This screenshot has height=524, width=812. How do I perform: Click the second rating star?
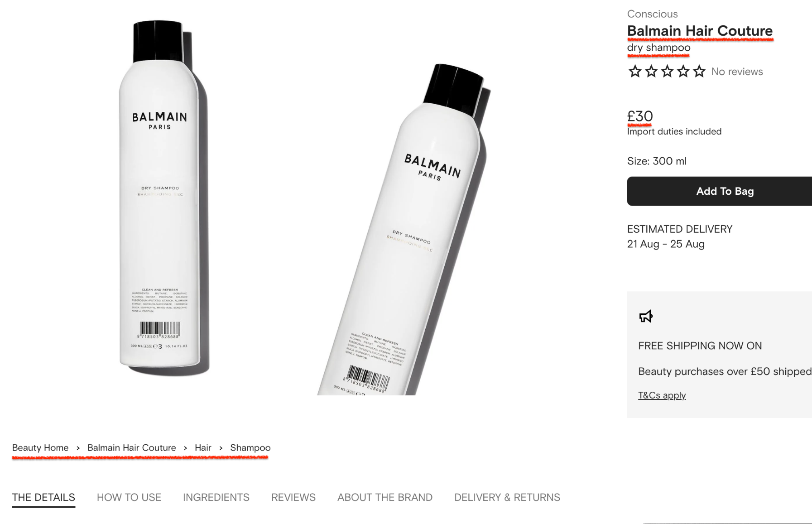pos(651,71)
